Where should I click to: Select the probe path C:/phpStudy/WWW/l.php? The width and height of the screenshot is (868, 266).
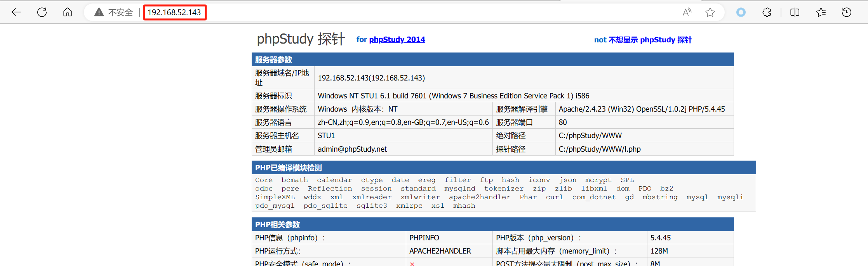coord(600,149)
